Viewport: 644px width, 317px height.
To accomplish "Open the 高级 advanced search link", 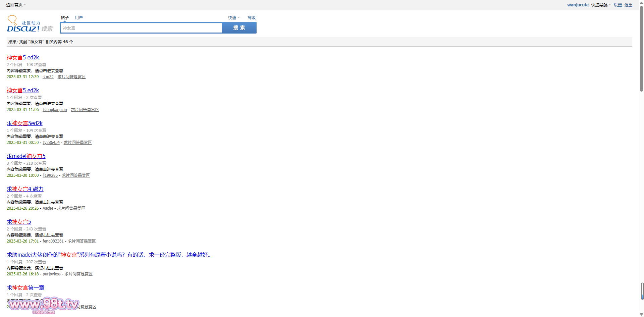I will point(251,18).
